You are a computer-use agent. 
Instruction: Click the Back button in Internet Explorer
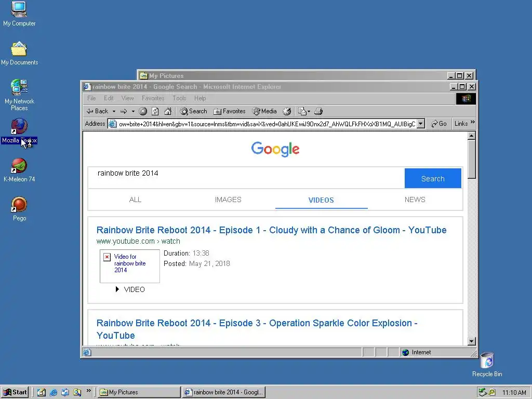click(97, 111)
